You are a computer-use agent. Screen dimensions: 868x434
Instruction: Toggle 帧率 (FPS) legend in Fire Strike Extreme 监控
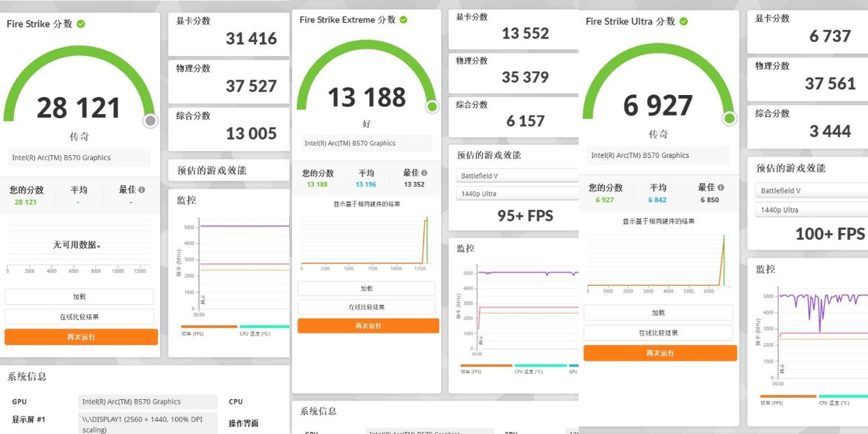point(486,368)
